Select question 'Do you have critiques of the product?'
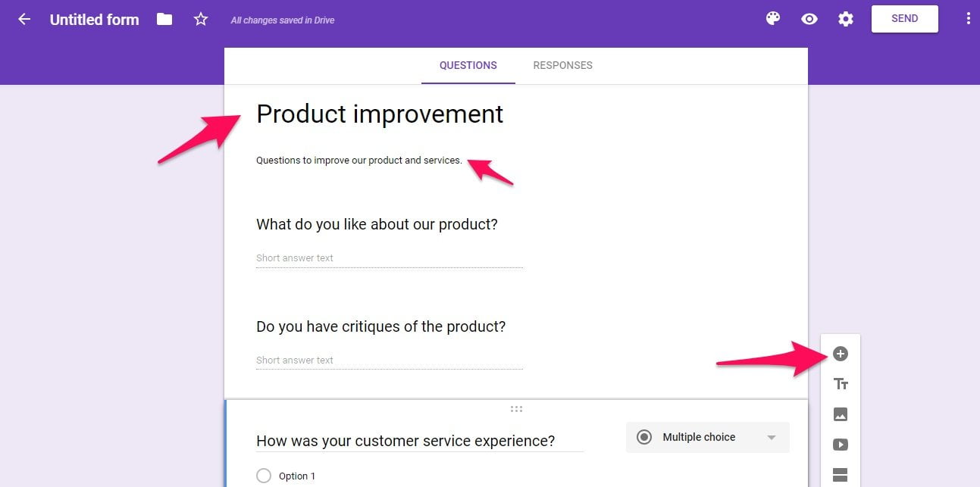The image size is (980, 487). pyautogui.click(x=380, y=326)
